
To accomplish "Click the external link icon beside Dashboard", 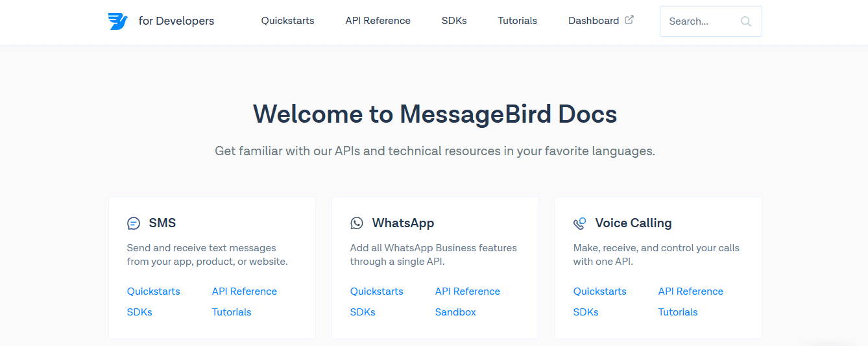I will pyautogui.click(x=629, y=20).
